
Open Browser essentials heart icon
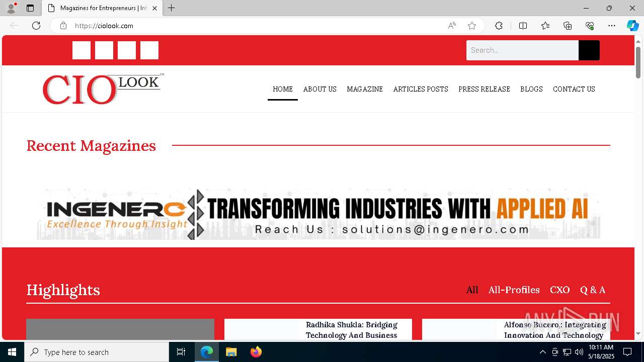(x=590, y=26)
